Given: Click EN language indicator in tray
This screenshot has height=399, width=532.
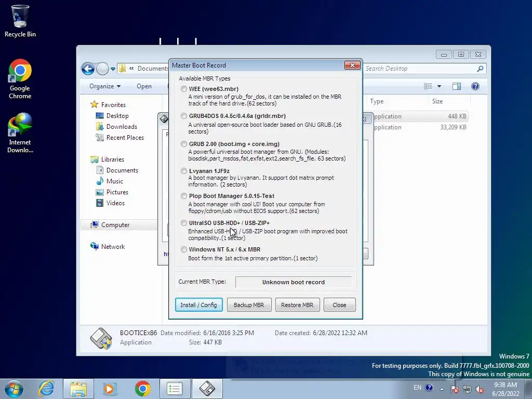Looking at the screenshot, I should [417, 388].
